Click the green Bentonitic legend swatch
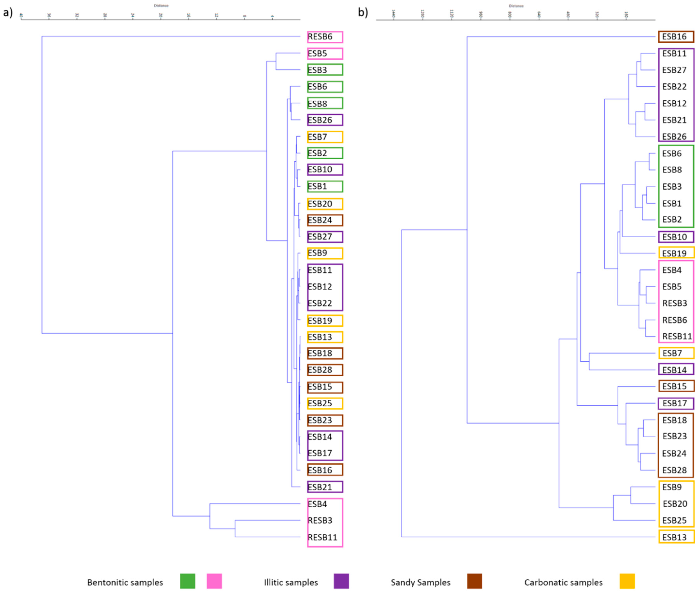The height and width of the screenshot is (594, 700). click(187, 581)
